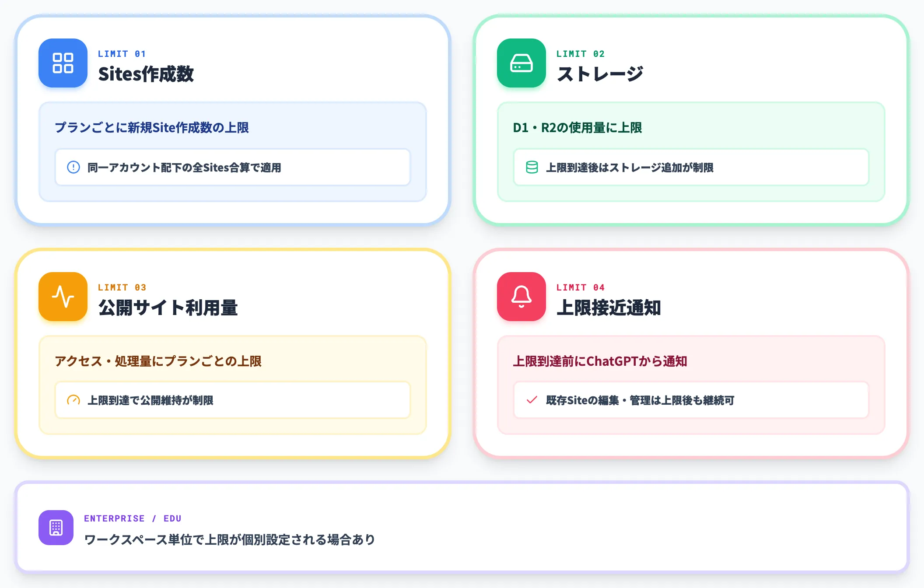This screenshot has width=924, height=588.
Task: Click the green storage drive icon
Action: coord(521,63)
